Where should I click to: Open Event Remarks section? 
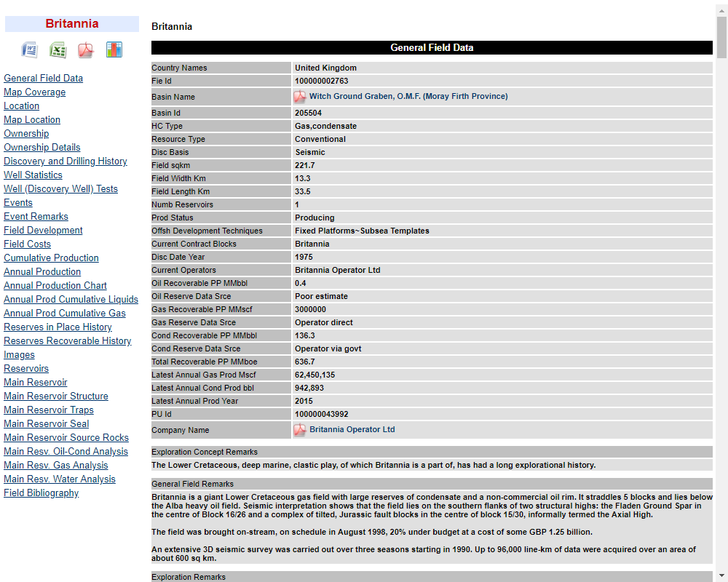tap(36, 216)
